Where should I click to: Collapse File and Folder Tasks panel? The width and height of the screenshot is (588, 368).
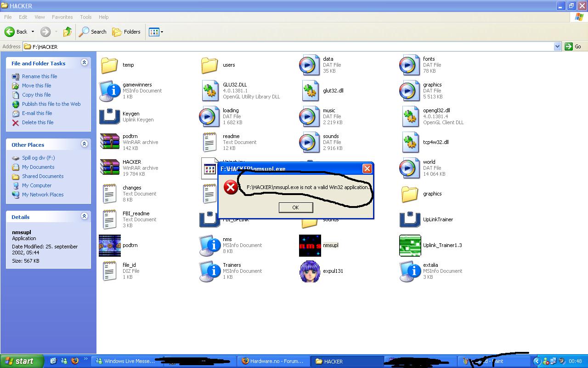[84, 63]
